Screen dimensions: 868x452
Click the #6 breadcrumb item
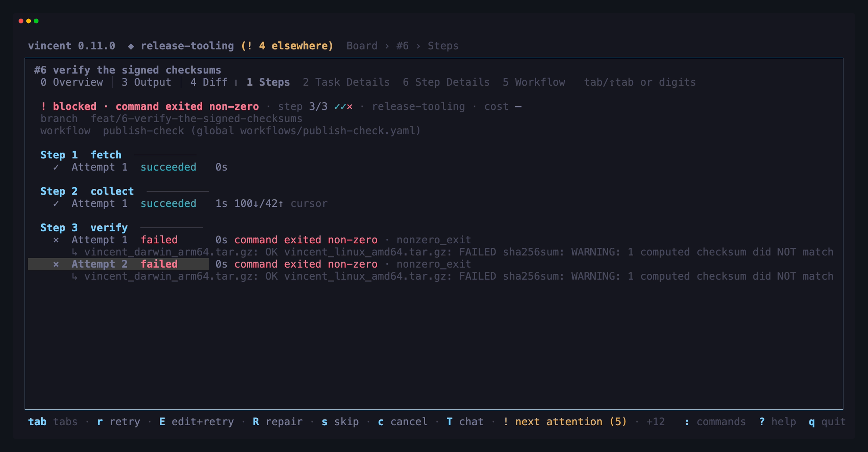[x=402, y=46]
